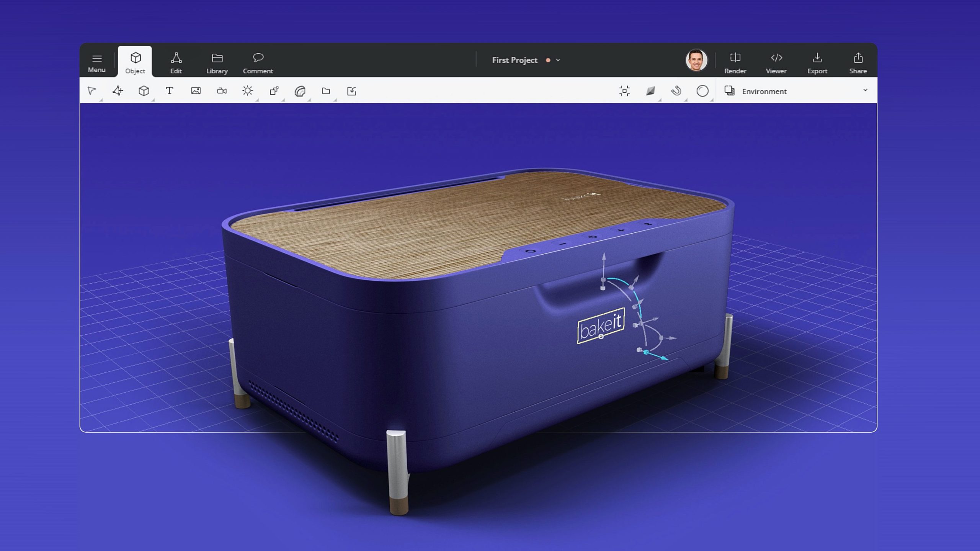The height and width of the screenshot is (551, 980).
Task: Select the arrow selection tool
Action: (x=91, y=91)
